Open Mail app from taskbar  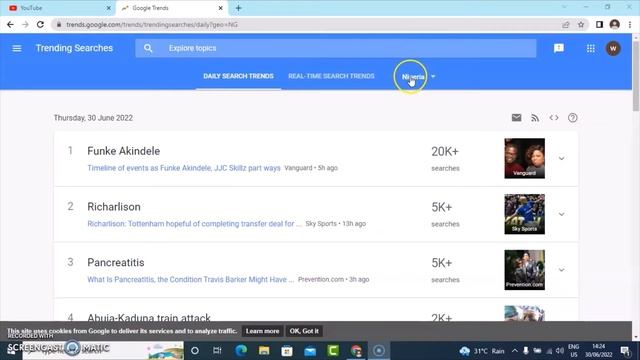(x=310, y=351)
